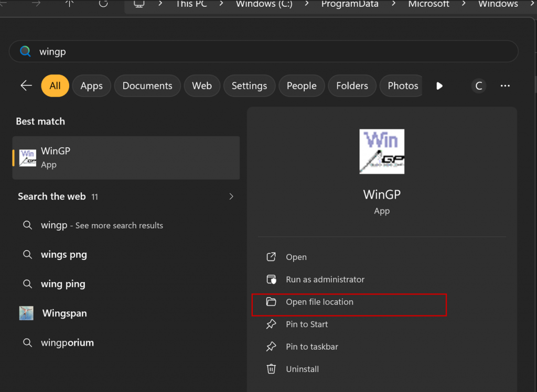Filter results by Documents
The image size is (537, 392).
tap(147, 86)
